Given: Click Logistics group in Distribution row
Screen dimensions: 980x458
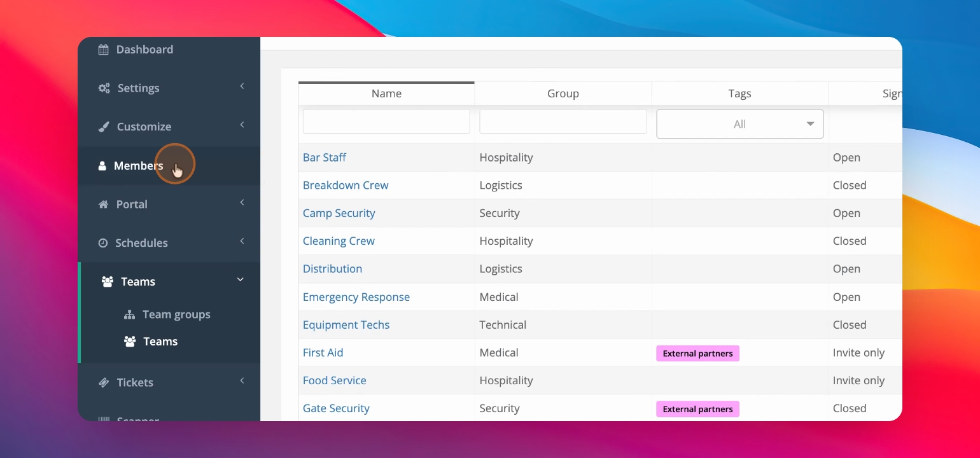Looking at the screenshot, I should coord(501,269).
